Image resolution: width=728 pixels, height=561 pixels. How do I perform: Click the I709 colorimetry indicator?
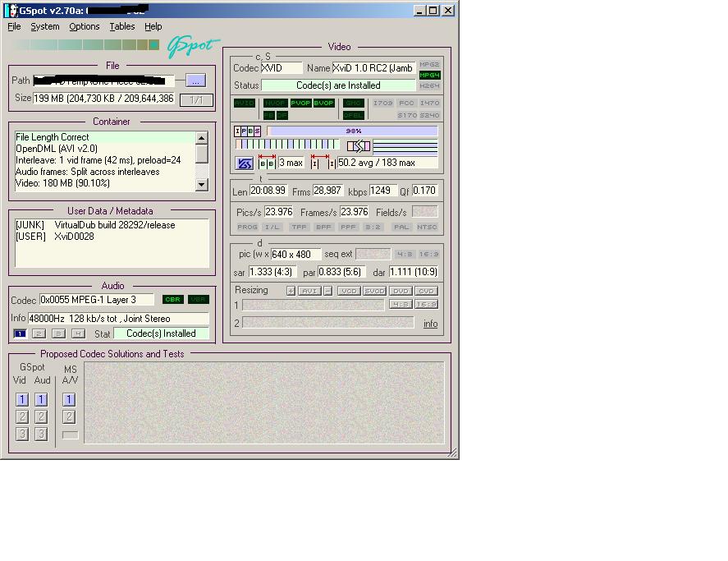click(383, 103)
